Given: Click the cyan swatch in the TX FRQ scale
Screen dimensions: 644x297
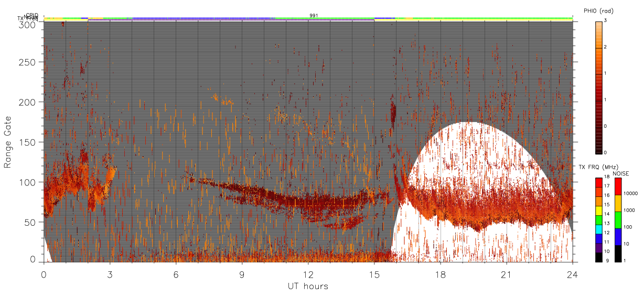Looking at the screenshot, I should coord(599,229).
